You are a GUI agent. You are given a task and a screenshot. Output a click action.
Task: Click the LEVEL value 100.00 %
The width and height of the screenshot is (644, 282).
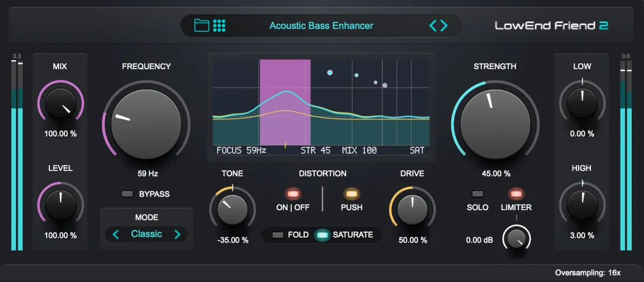click(x=61, y=235)
